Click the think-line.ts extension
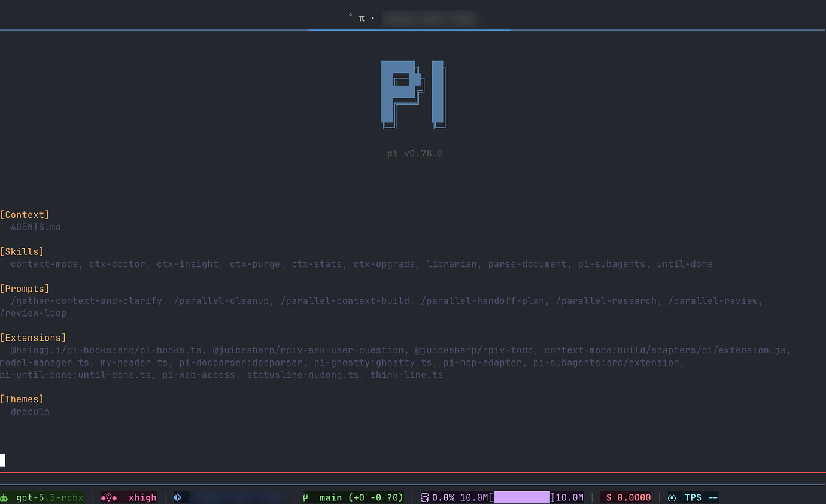The height and width of the screenshot is (504, 826). pos(406,375)
